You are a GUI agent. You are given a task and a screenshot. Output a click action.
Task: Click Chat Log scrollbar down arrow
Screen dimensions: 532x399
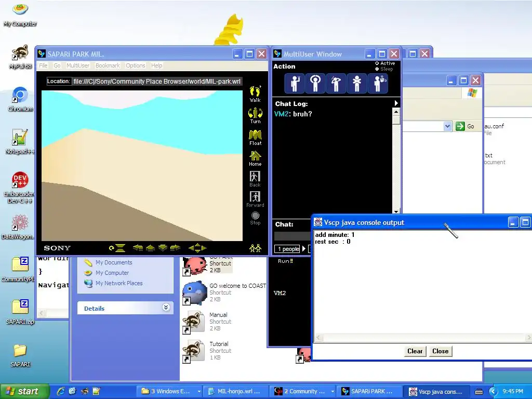coord(396,211)
